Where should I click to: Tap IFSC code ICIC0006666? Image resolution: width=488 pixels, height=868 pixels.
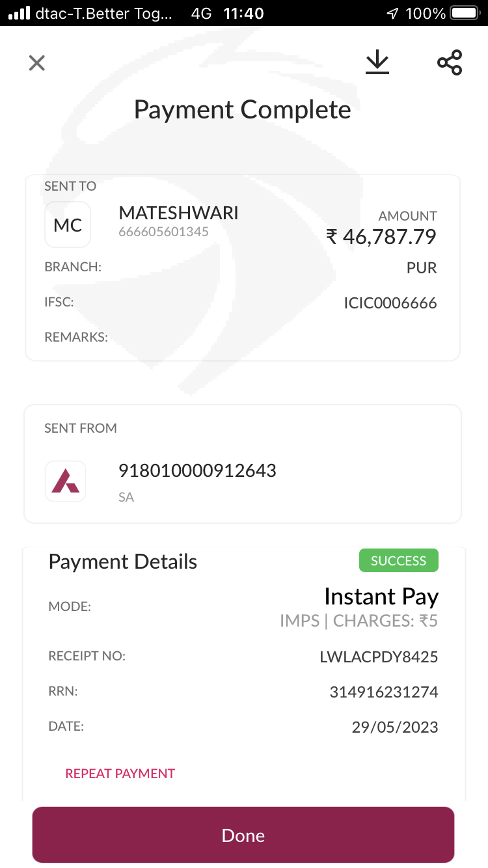click(x=390, y=303)
